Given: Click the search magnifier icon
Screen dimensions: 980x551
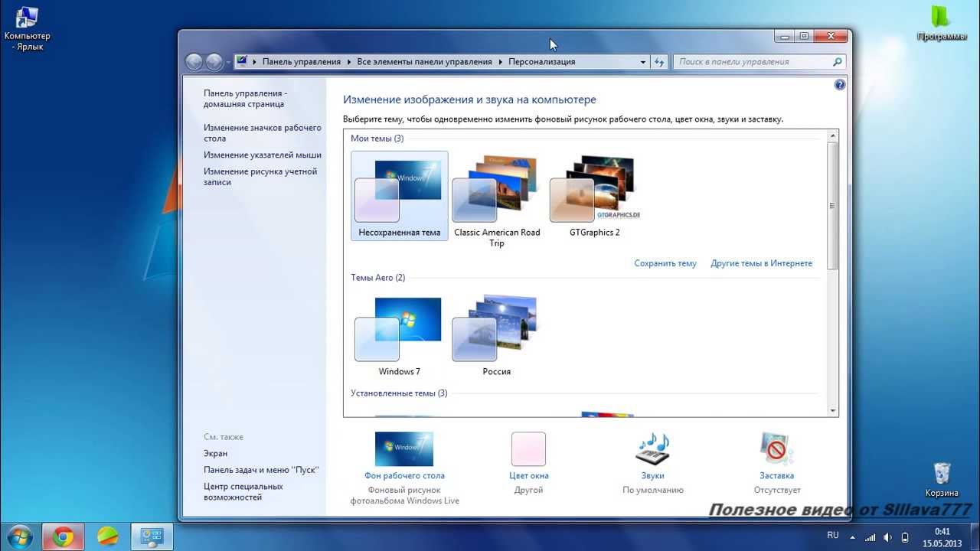Looking at the screenshot, I should (x=837, y=62).
